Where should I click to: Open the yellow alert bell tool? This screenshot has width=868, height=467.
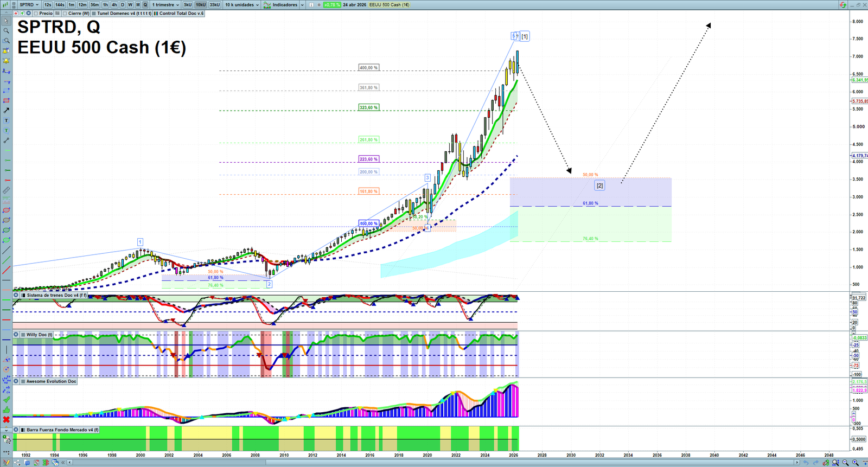tap(6, 61)
